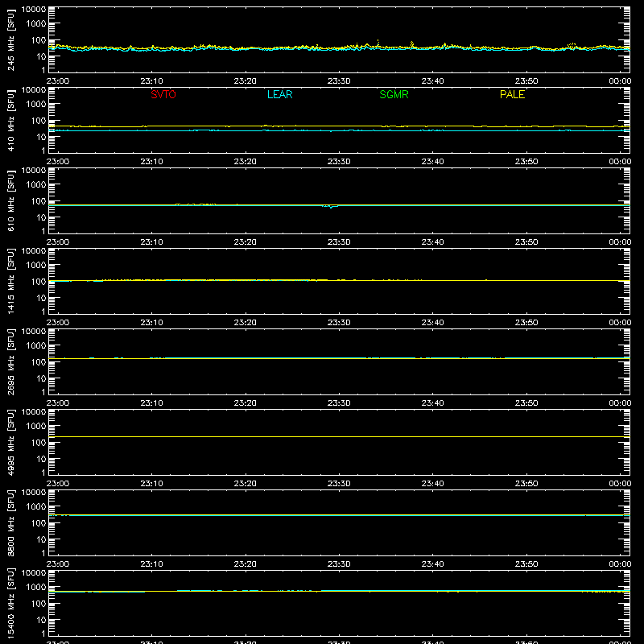This screenshot has width=644, height=644.
Task: Click the cyan LEAR station legend label
Action: 279,94
